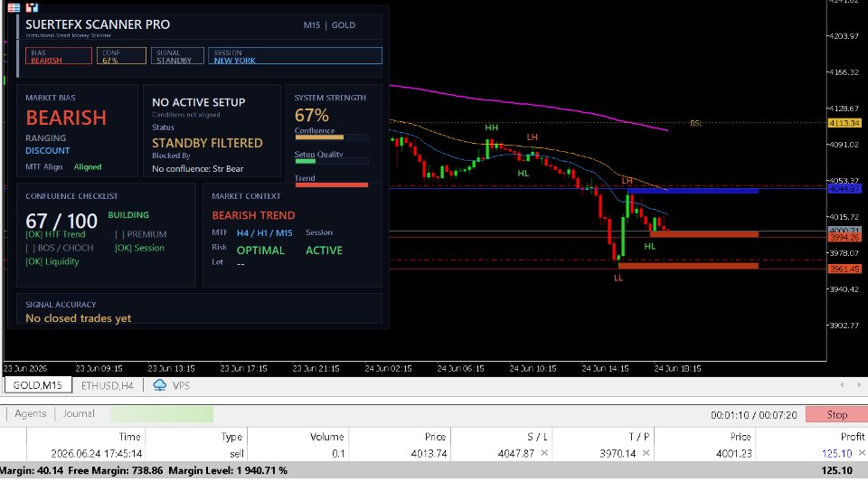
Task: Open the Agents tab
Action: tap(31, 413)
